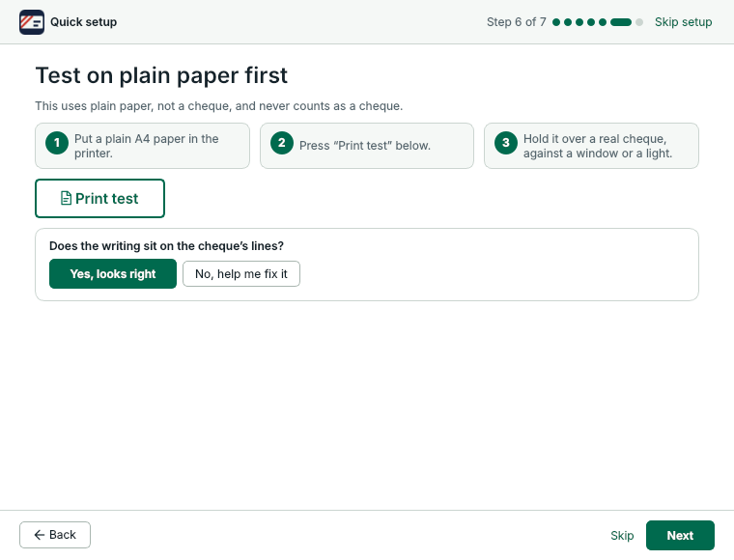734x560 pixels.
Task: Choose No, help me fix it
Action: tap(241, 273)
